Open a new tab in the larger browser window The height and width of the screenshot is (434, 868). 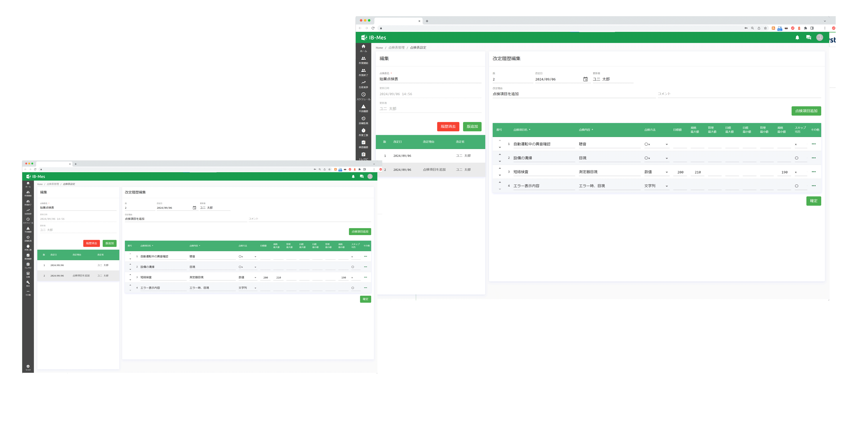tap(427, 21)
